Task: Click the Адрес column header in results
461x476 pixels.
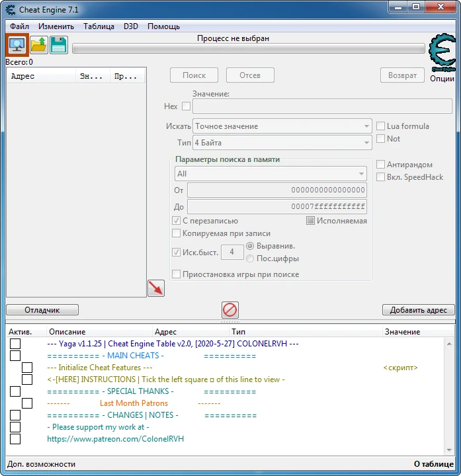Action: coord(41,76)
